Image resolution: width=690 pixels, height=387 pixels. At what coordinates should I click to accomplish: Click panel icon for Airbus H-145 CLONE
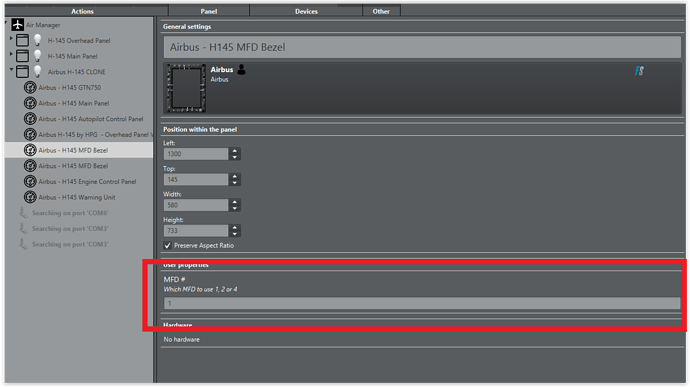22,72
